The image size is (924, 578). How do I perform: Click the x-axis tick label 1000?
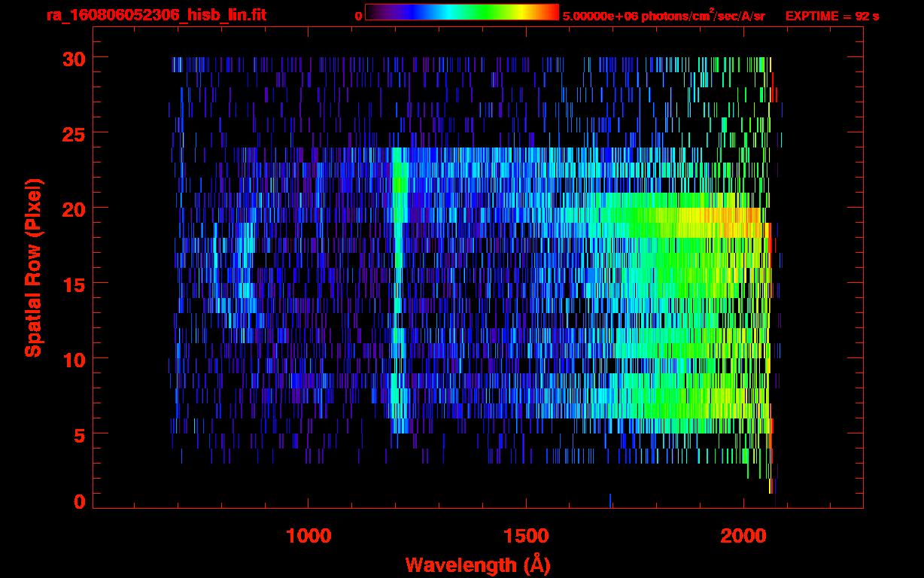tap(309, 536)
